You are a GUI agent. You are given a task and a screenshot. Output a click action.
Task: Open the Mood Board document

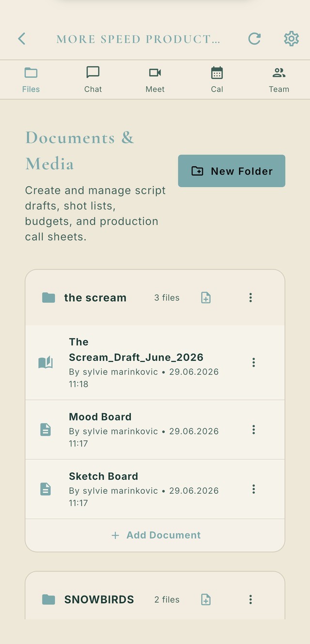[155, 430]
